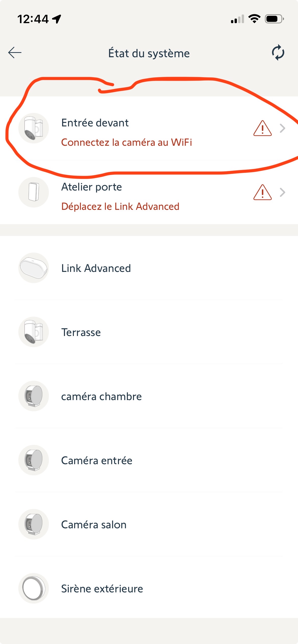Expand Atelier porte details chevron
The height and width of the screenshot is (644, 298).
pyautogui.click(x=282, y=193)
